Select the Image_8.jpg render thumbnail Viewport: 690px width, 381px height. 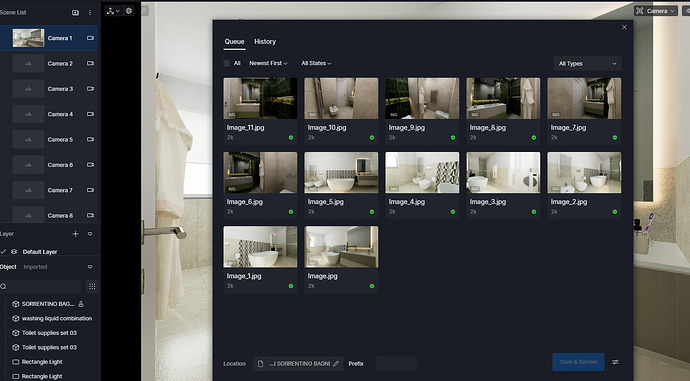[503, 99]
